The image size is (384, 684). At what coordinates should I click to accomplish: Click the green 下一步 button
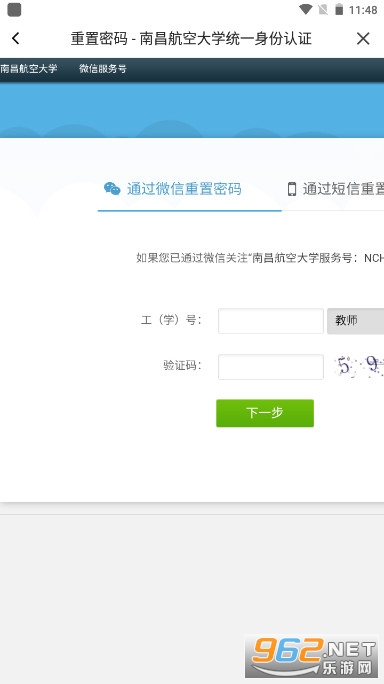tap(265, 413)
